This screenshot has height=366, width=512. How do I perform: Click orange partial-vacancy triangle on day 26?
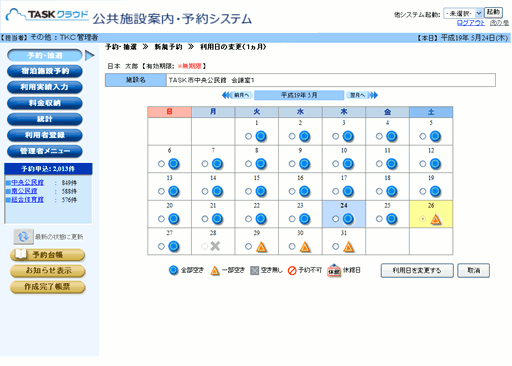point(436,219)
